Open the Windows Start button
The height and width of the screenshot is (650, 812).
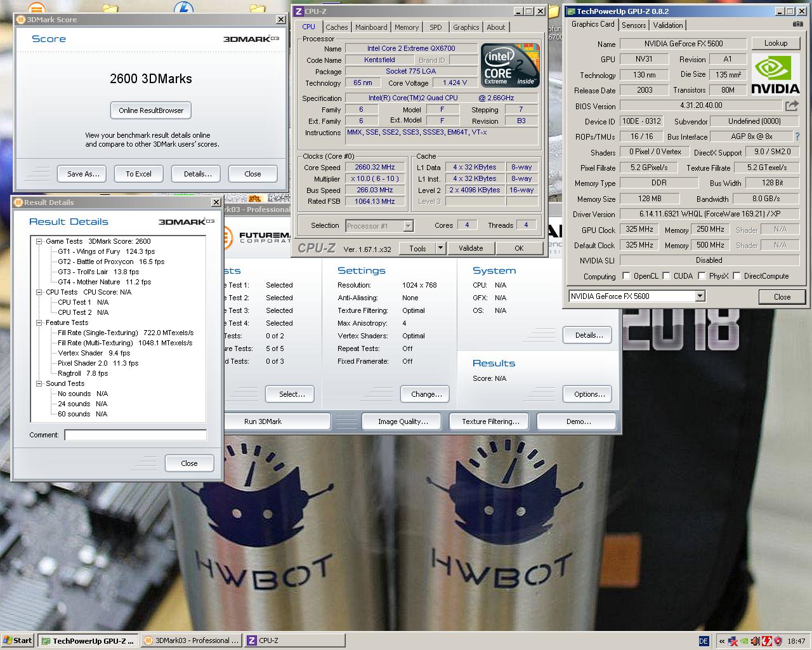pos(18,640)
